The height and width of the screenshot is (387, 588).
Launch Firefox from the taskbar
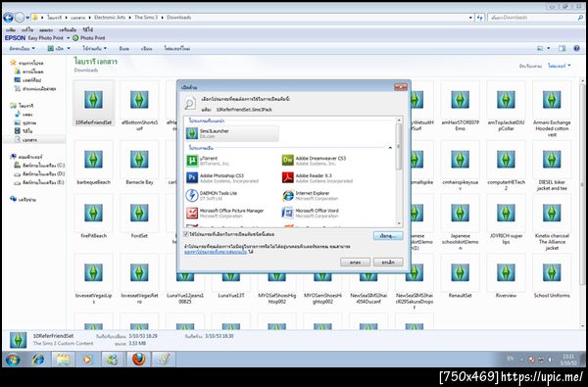coord(138,360)
